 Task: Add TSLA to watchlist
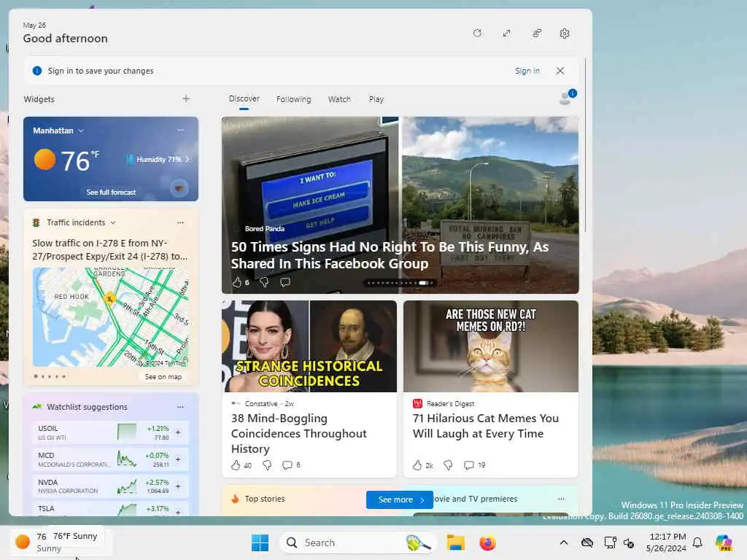[x=178, y=511]
